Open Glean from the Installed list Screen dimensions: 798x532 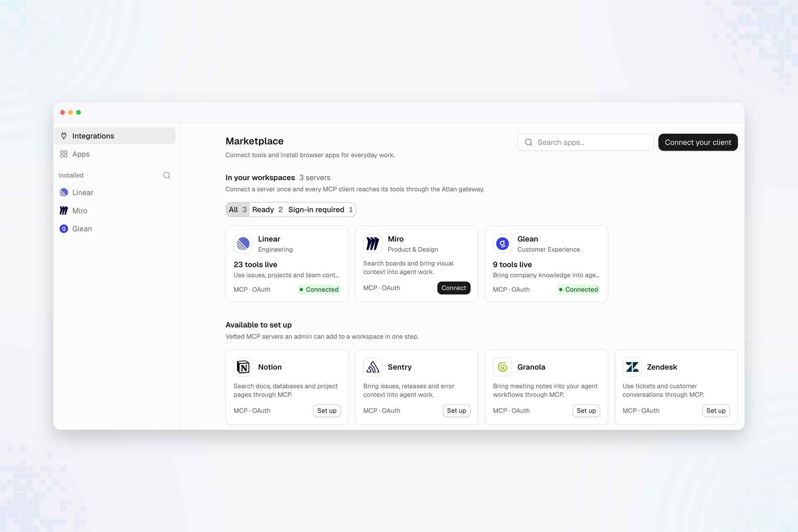coord(115,229)
